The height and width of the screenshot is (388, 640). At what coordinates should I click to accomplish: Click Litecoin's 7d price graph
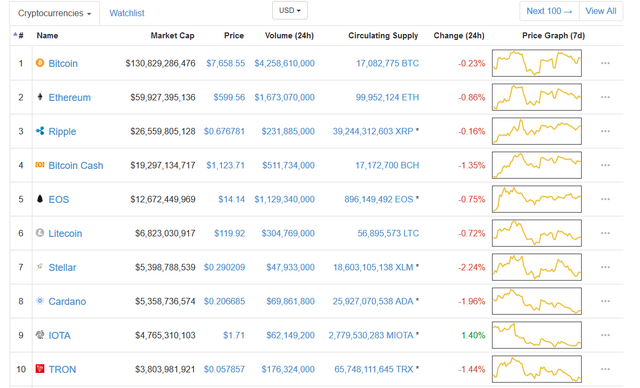(x=537, y=233)
